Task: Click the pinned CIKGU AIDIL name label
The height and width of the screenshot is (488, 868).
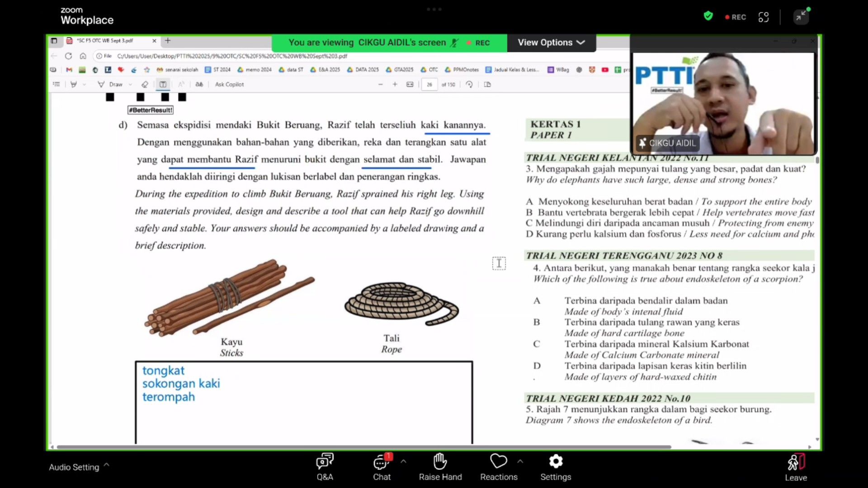Action: (x=667, y=143)
